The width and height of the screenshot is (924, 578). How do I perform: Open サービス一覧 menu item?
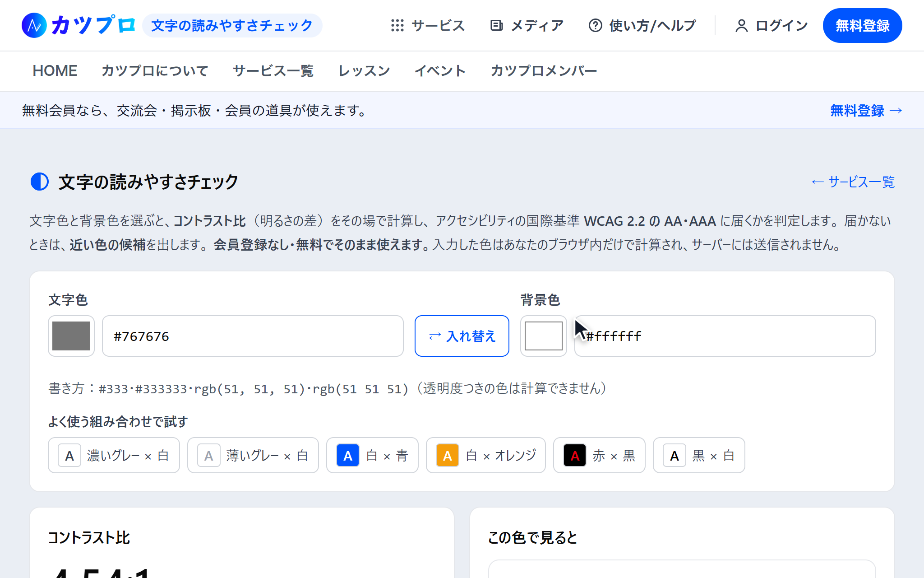tap(273, 71)
